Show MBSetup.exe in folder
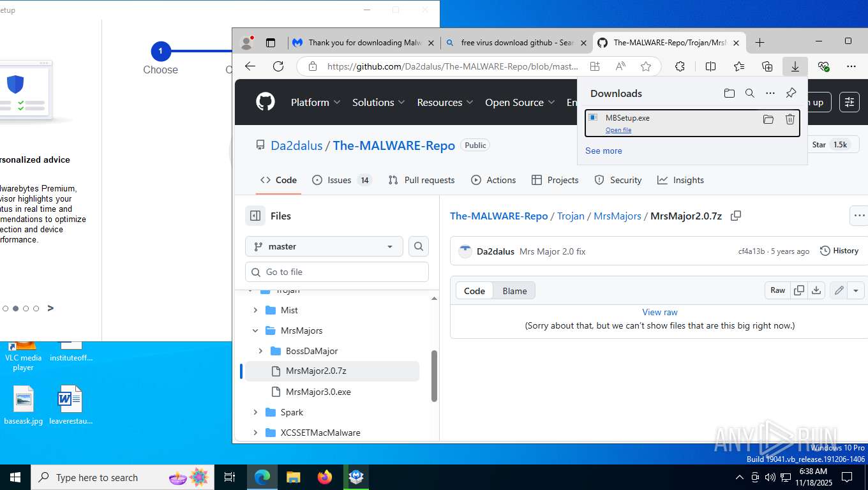 [x=768, y=119]
